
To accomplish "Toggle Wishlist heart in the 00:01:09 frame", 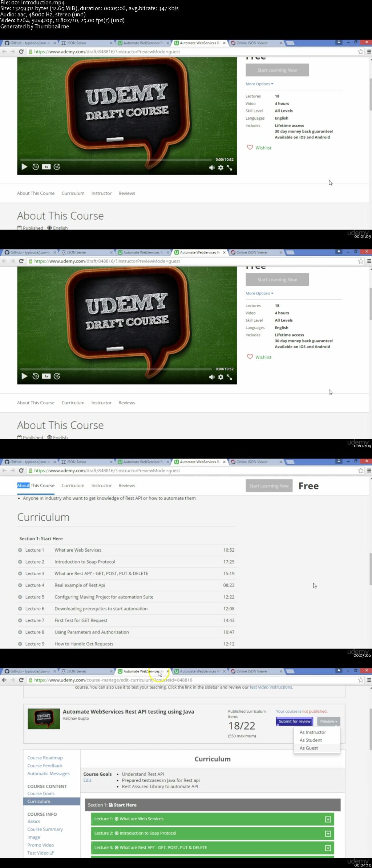I will 250,147.
